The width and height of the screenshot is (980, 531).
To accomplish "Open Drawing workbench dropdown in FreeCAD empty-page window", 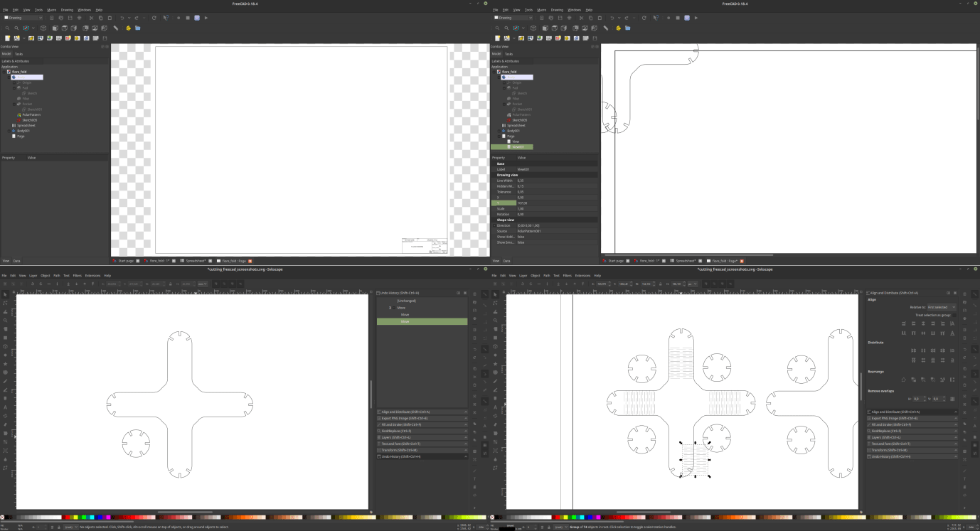I will [23, 18].
